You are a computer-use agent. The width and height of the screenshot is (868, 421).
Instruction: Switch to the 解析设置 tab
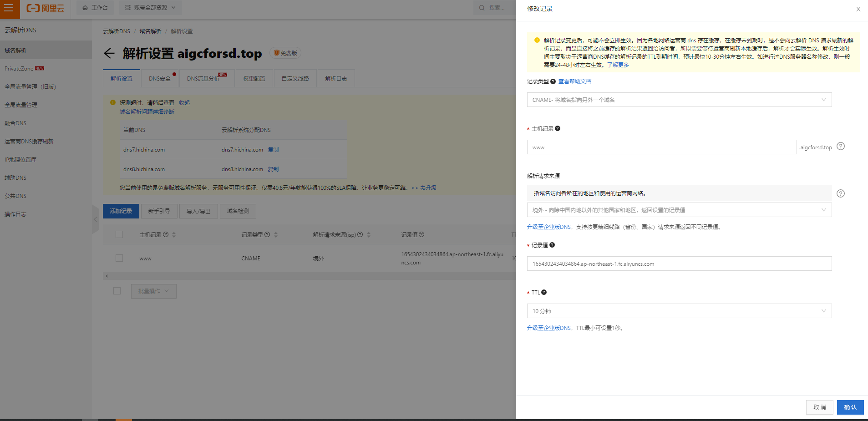click(122, 78)
